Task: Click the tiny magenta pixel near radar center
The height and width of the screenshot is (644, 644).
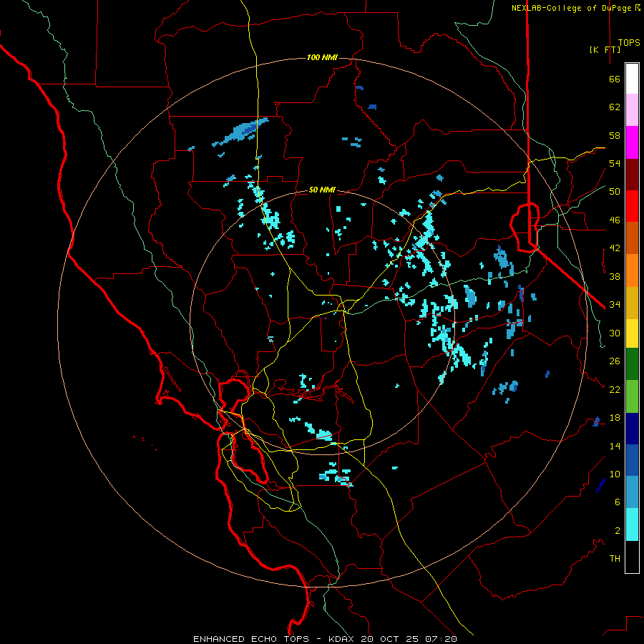Action: click(x=326, y=318)
